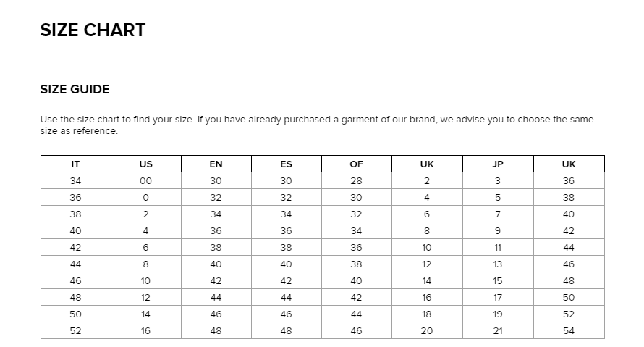
Task: Select the OF size 28 cell
Action: (x=357, y=181)
